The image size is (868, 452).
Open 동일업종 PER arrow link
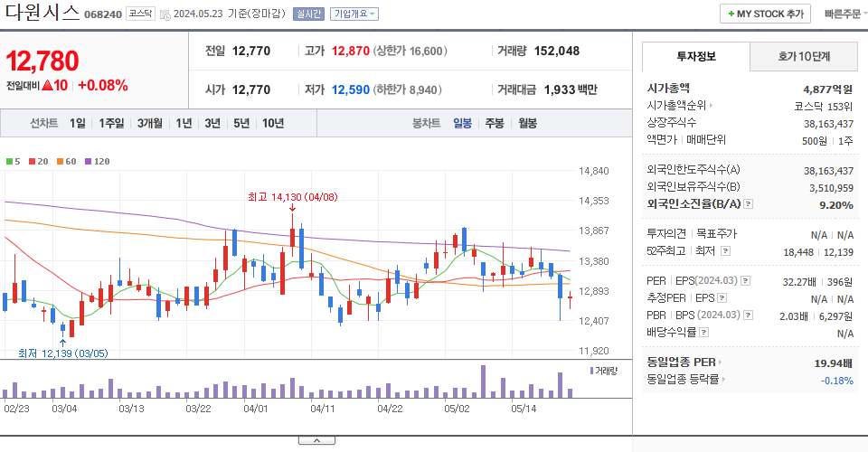pos(684,363)
